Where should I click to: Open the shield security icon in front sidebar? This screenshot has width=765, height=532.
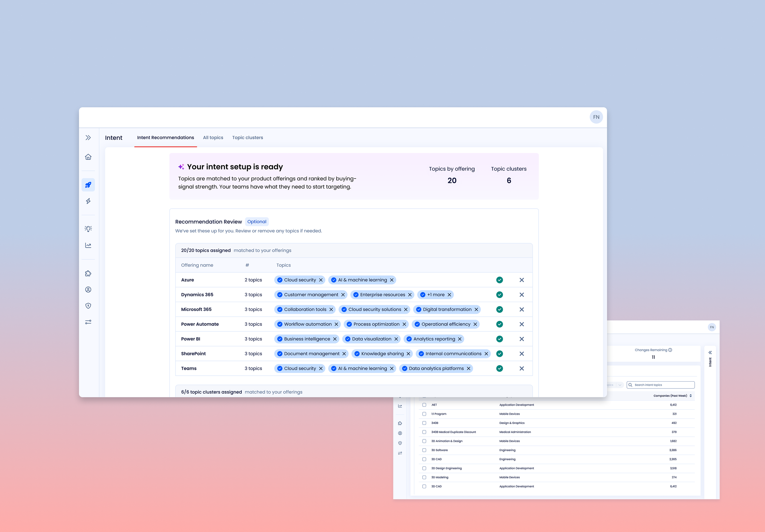[88, 306]
